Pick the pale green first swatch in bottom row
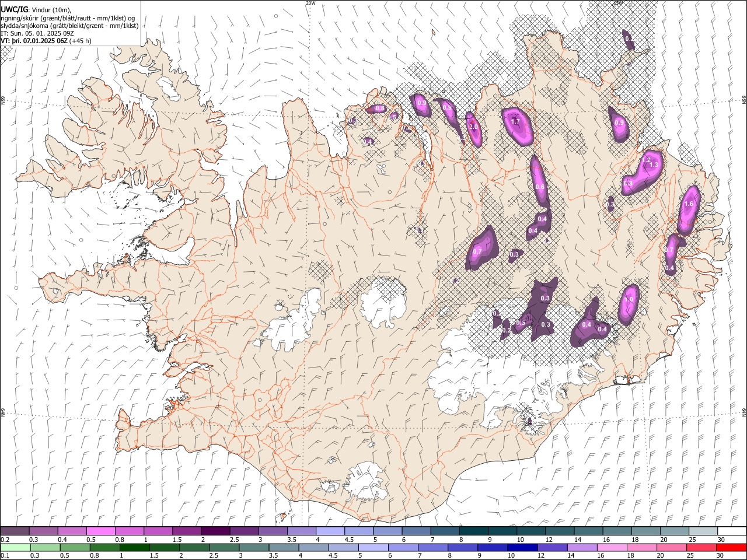Image resolution: width=747 pixels, height=560 pixels. click(15, 548)
